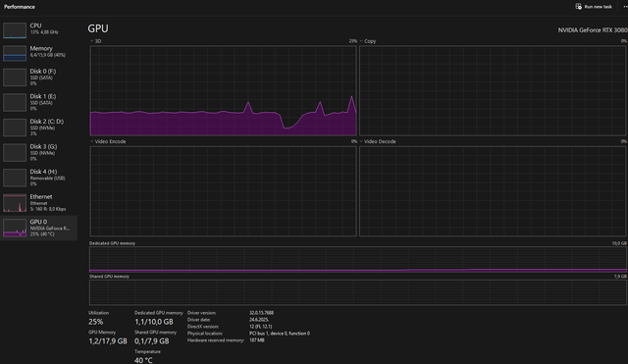Viewport: 628px width, 364px height.
Task: Click the Performance page title
Action: coord(20,7)
